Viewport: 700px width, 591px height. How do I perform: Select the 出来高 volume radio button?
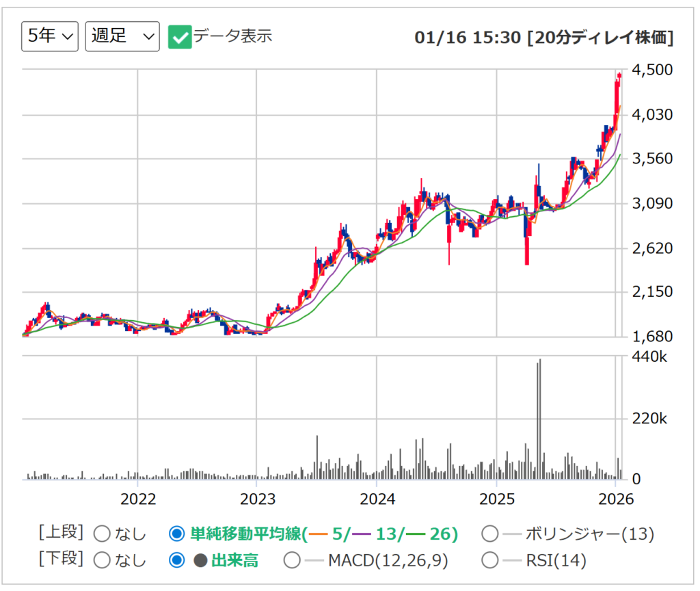[x=177, y=560]
